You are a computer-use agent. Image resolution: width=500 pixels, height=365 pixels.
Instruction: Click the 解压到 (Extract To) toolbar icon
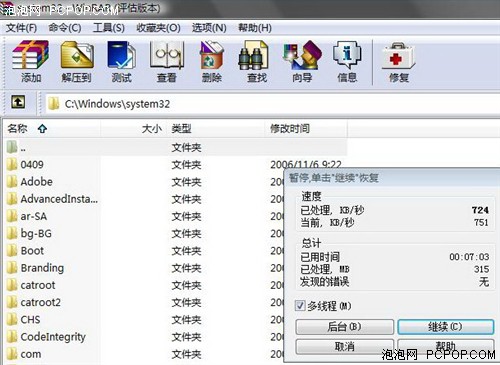pyautogui.click(x=77, y=55)
